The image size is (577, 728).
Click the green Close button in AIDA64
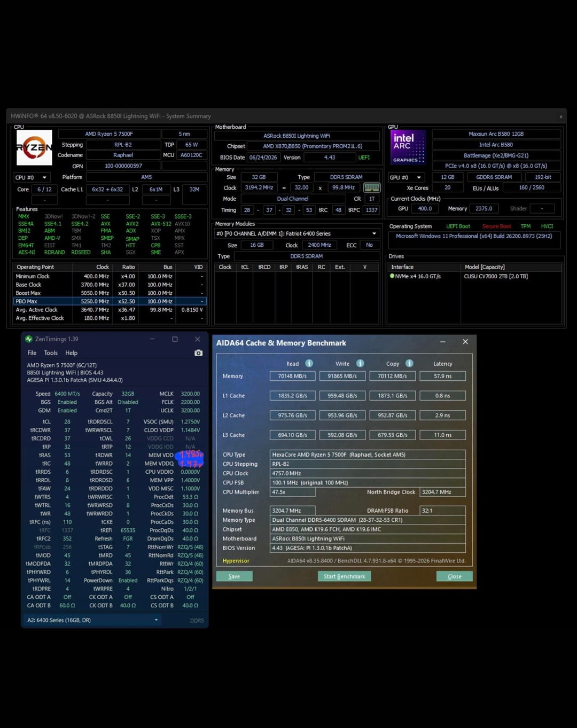[x=454, y=576]
